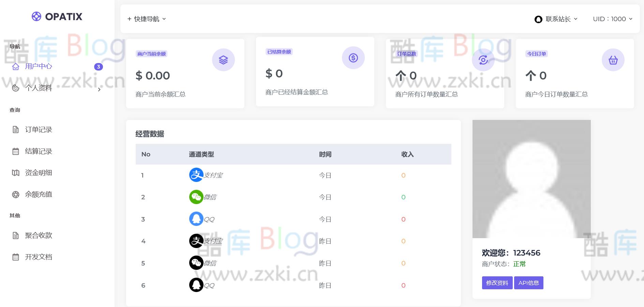The height and width of the screenshot is (307, 644).
Task: Click the API信息 button
Action: 529,282
